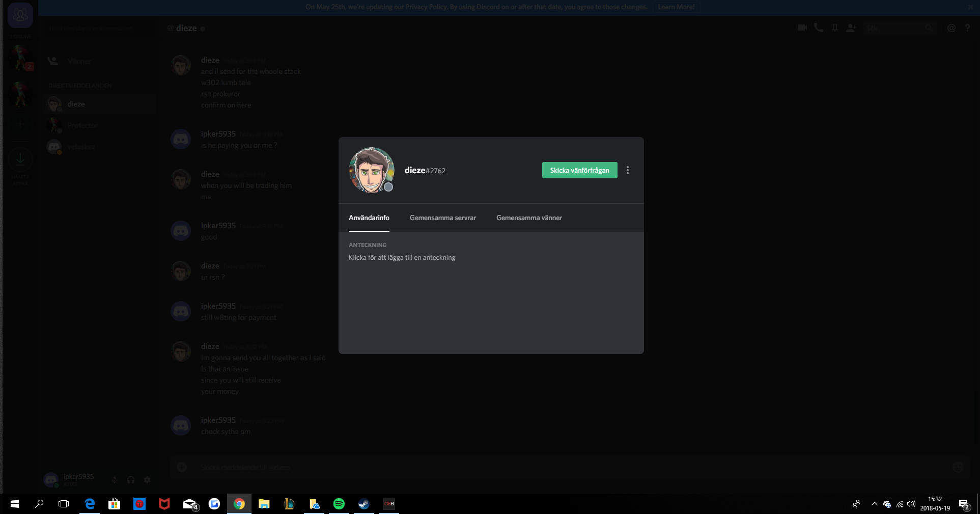Open volume control in the system tray
The width and height of the screenshot is (980, 514).
pos(911,504)
